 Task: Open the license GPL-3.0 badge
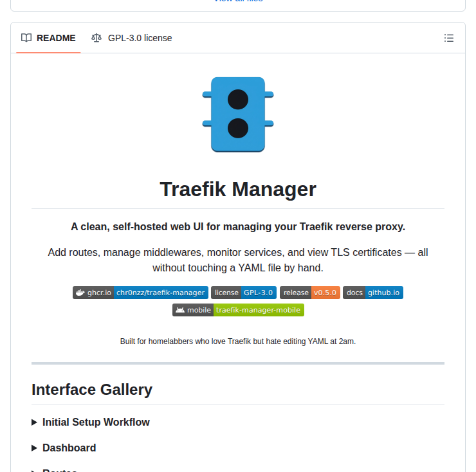(244, 293)
